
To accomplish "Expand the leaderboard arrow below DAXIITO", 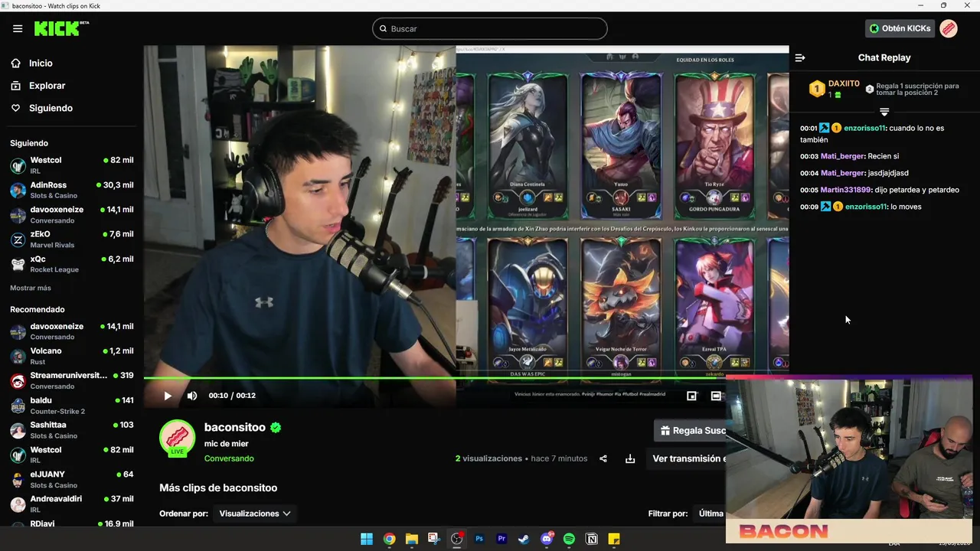I will coord(884,112).
